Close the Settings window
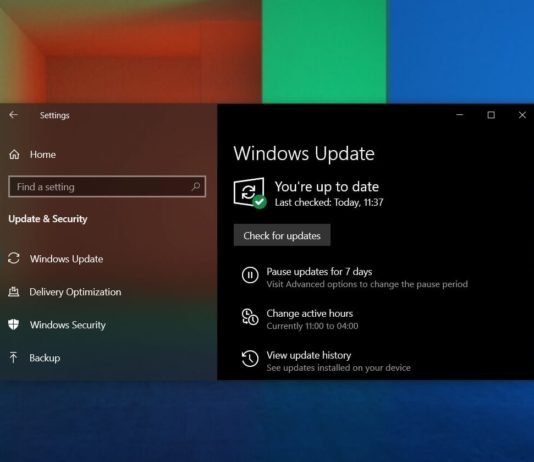 522,115
